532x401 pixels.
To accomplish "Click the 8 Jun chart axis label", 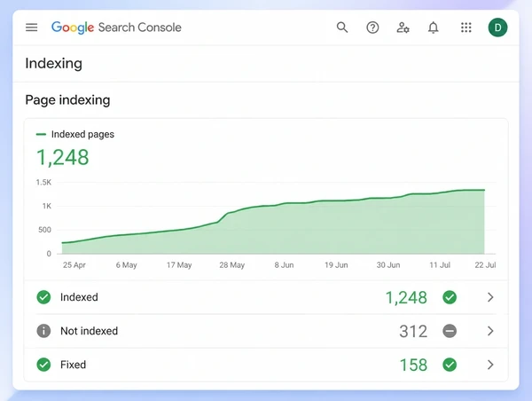I will 284,265.
